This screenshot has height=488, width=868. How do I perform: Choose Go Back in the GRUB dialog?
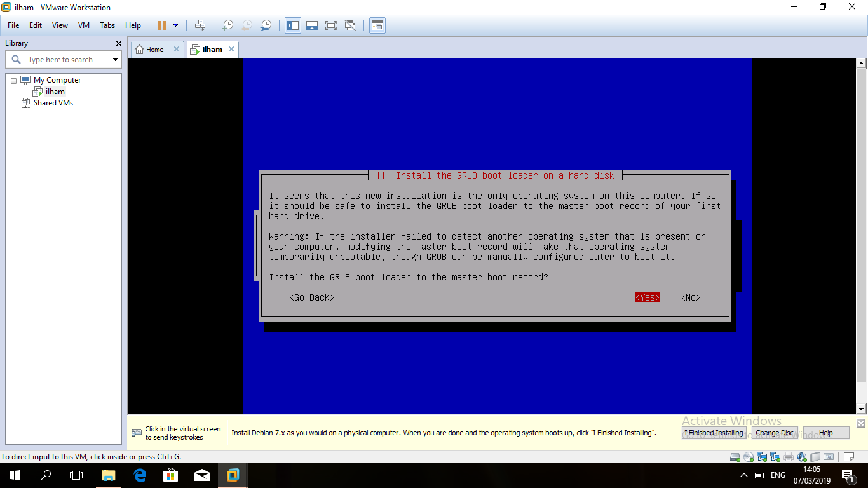(x=311, y=297)
